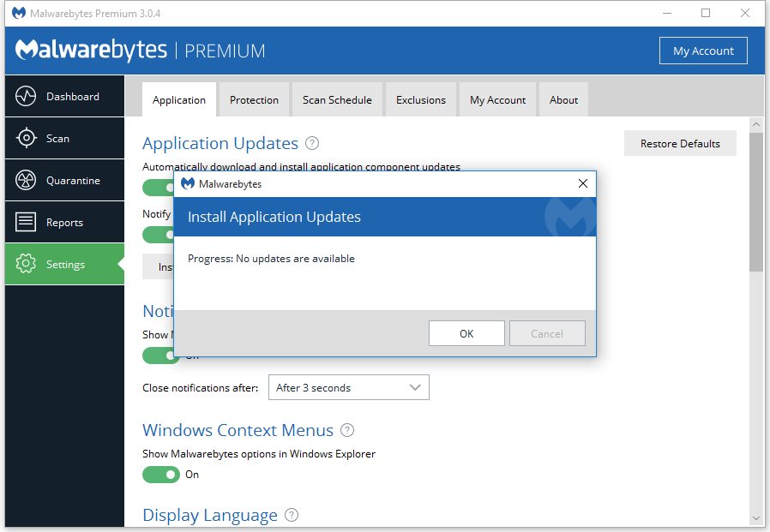The height and width of the screenshot is (532, 770).
Task: Click the Dashboard heartbeat icon in sidebar
Action: 26,96
